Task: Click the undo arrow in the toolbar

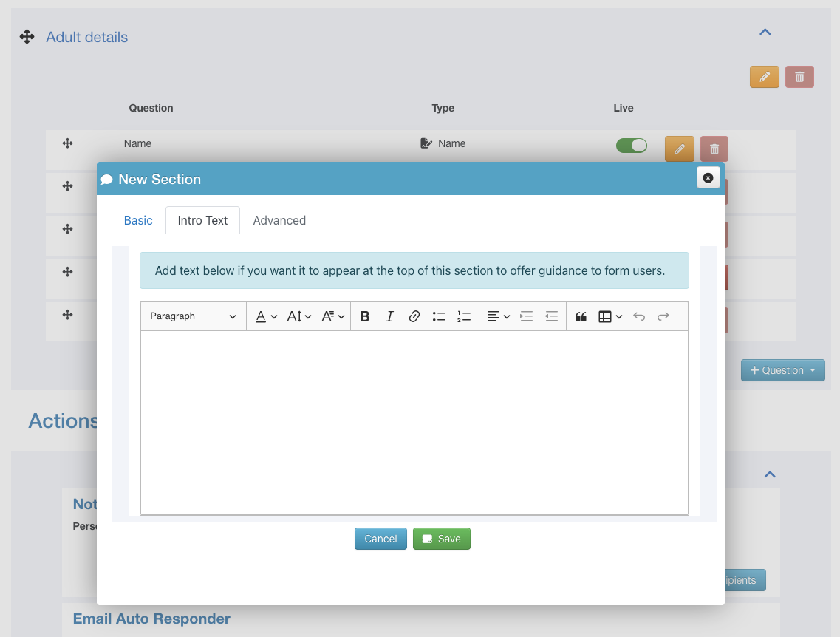Action: pos(639,316)
